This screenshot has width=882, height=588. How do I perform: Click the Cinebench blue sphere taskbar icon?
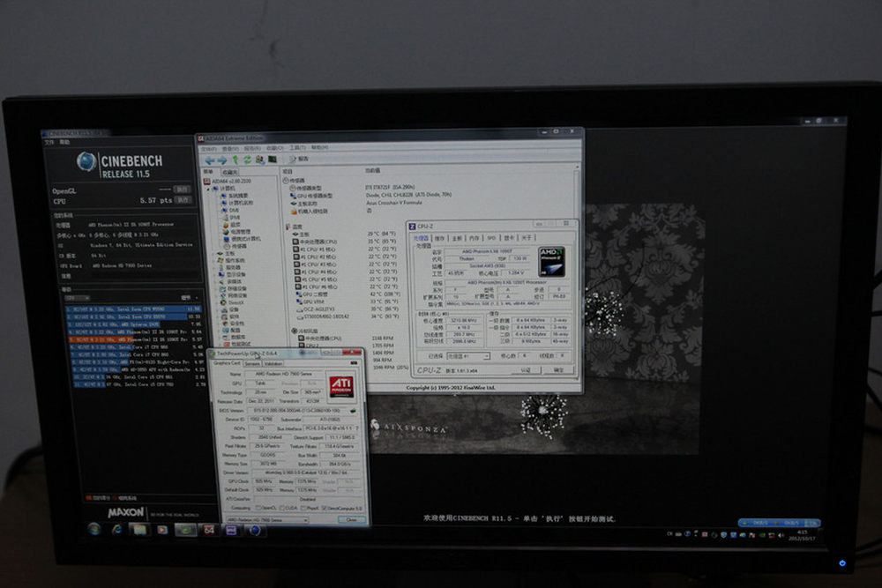pyautogui.click(x=254, y=530)
